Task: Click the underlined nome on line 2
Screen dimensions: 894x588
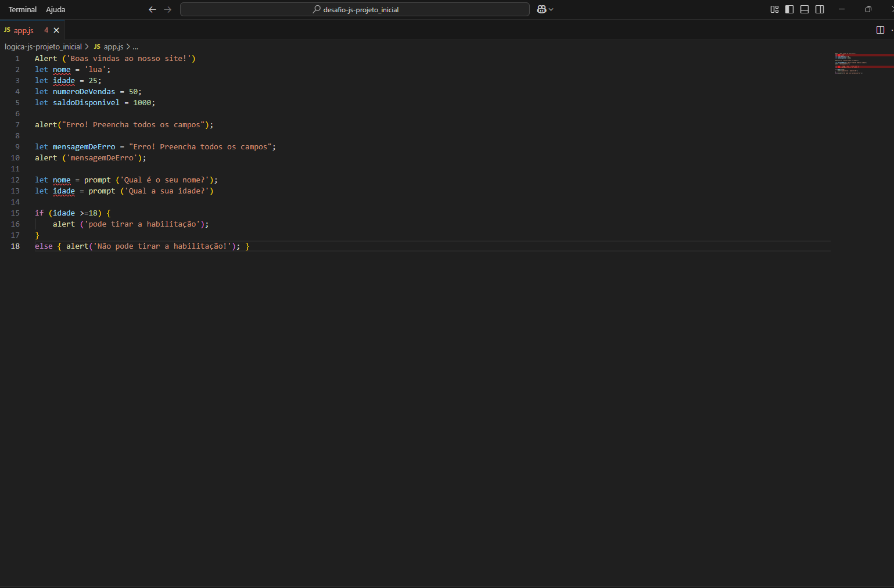Action: click(x=62, y=69)
